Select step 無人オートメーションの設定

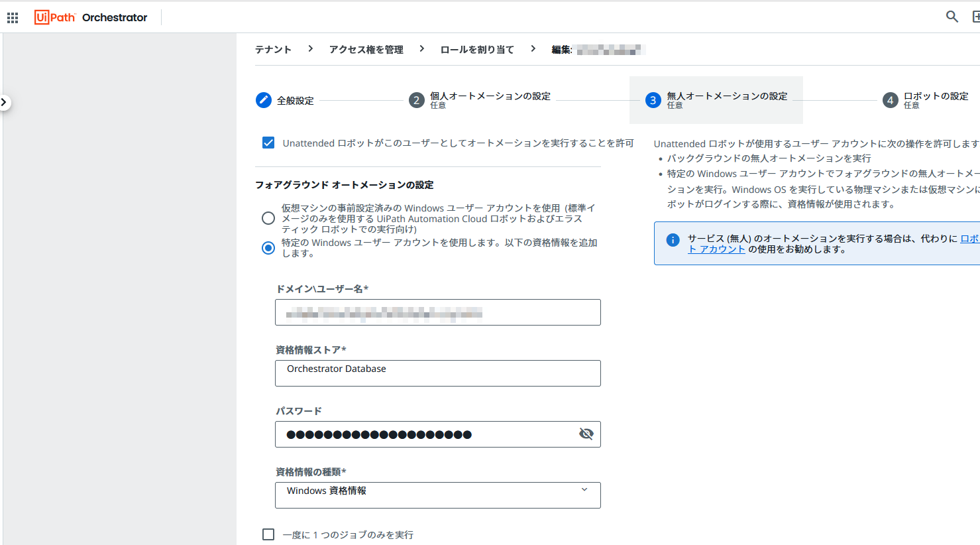click(716, 100)
